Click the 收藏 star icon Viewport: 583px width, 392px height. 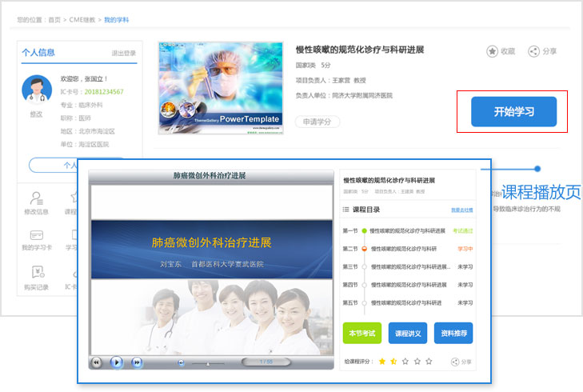coord(492,51)
